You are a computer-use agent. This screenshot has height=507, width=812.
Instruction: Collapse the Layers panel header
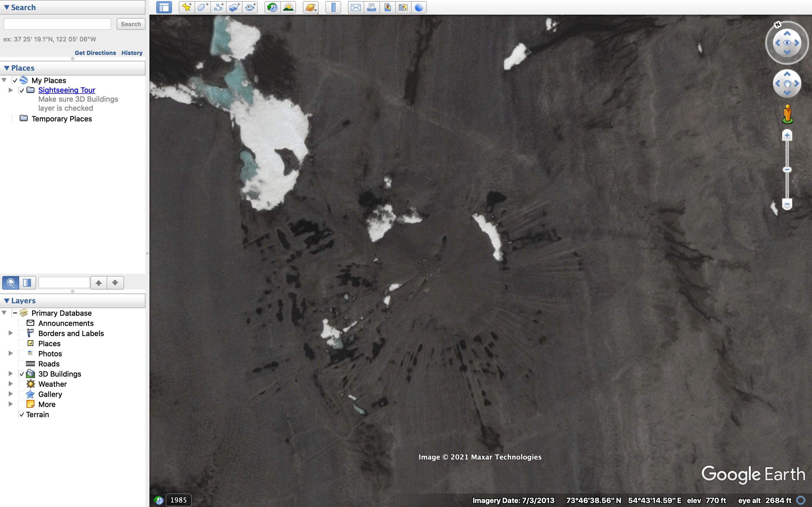(x=7, y=301)
